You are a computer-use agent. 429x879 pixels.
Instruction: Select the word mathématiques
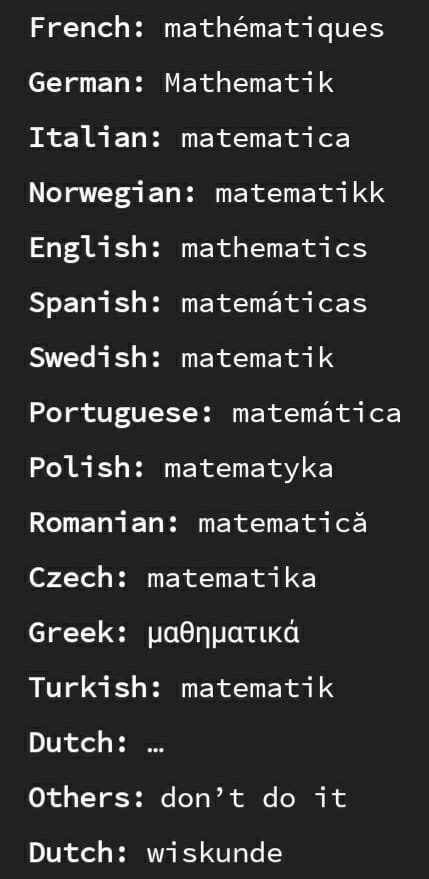coord(274,29)
